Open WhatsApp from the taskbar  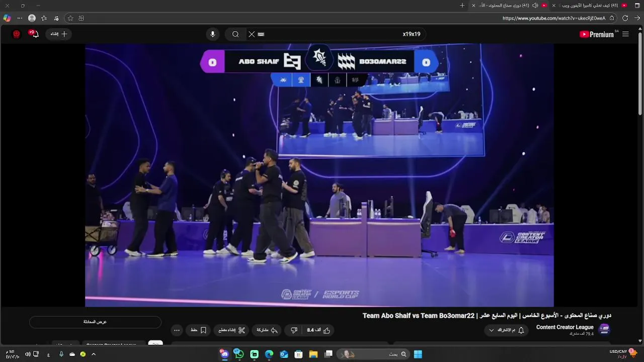click(x=239, y=354)
